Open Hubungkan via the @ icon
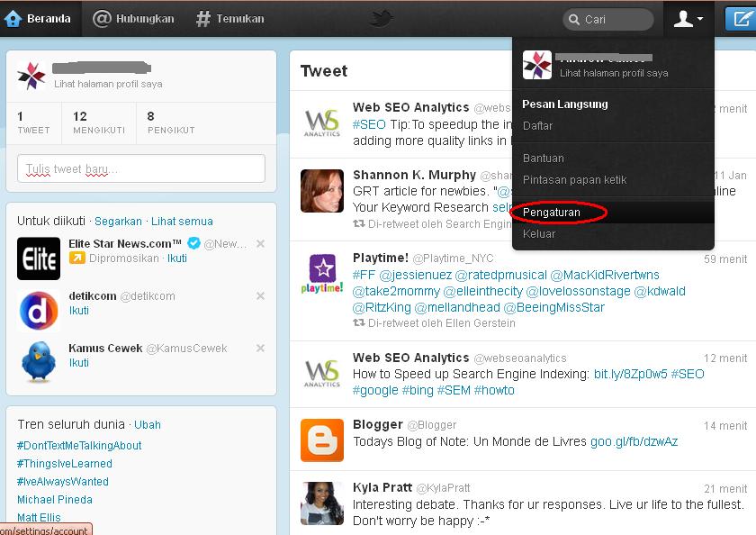Screen dimensions: 756x535 pos(102,18)
